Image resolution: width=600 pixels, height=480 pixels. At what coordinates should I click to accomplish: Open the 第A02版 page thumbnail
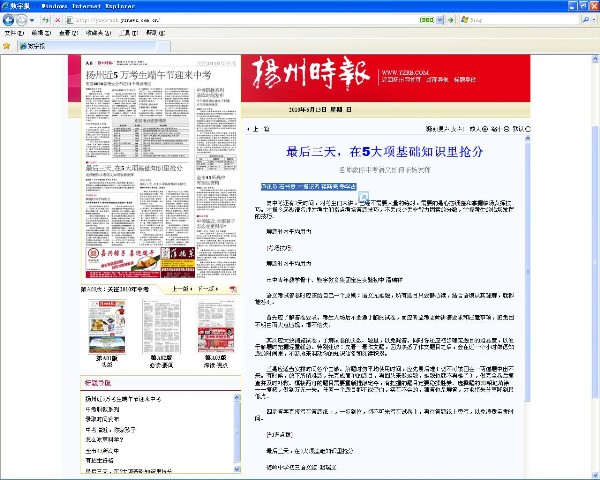point(161,327)
